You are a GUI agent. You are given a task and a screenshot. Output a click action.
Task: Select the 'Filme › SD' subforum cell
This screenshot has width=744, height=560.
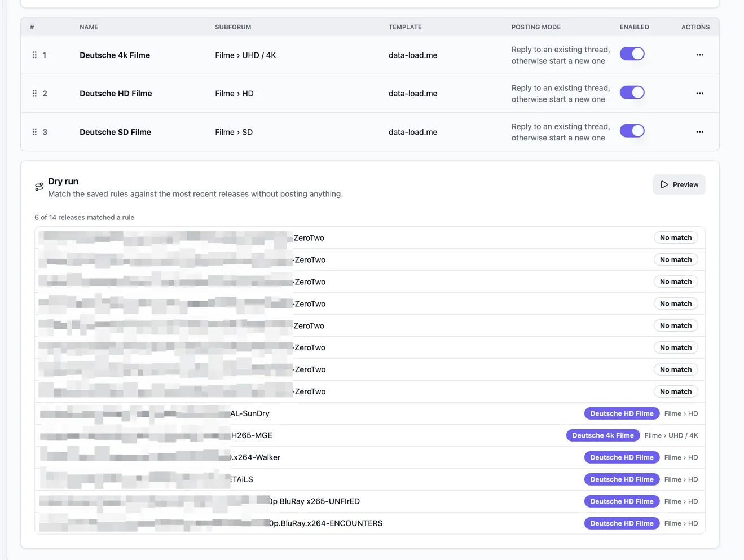coord(234,132)
